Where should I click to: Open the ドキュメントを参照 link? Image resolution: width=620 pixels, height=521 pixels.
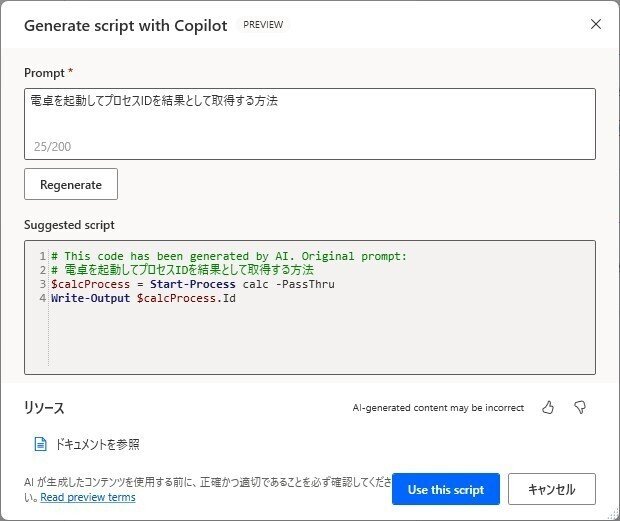[97, 444]
